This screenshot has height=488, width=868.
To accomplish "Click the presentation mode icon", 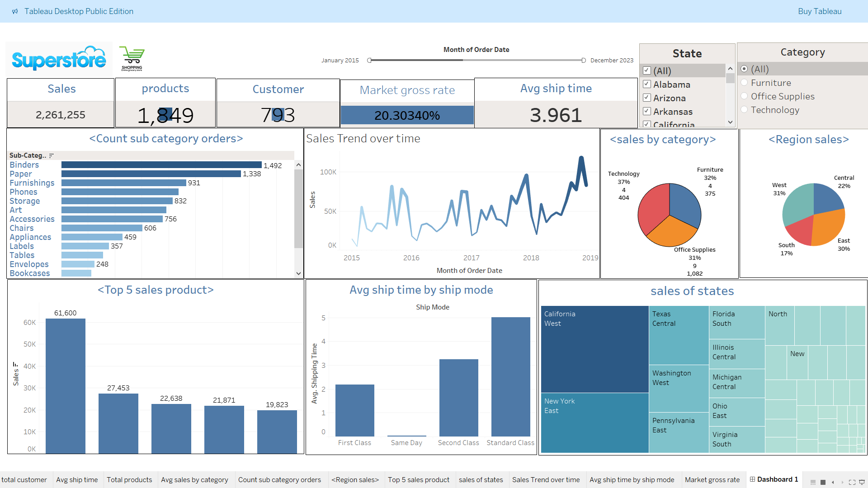I will pyautogui.click(x=862, y=482).
